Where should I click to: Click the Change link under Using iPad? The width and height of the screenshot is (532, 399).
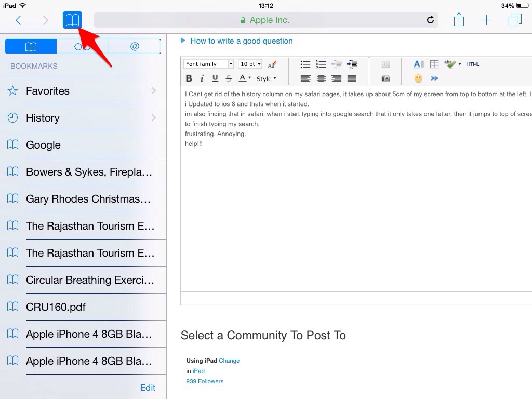(229, 361)
